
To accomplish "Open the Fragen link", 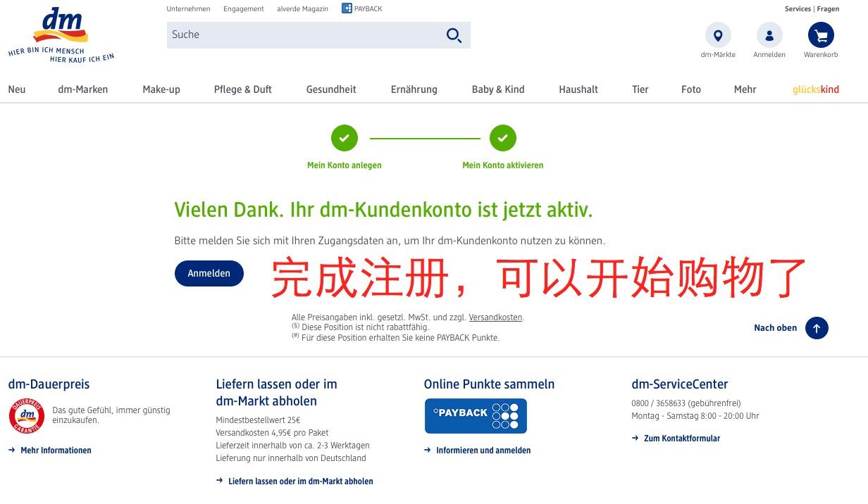I will [x=828, y=9].
